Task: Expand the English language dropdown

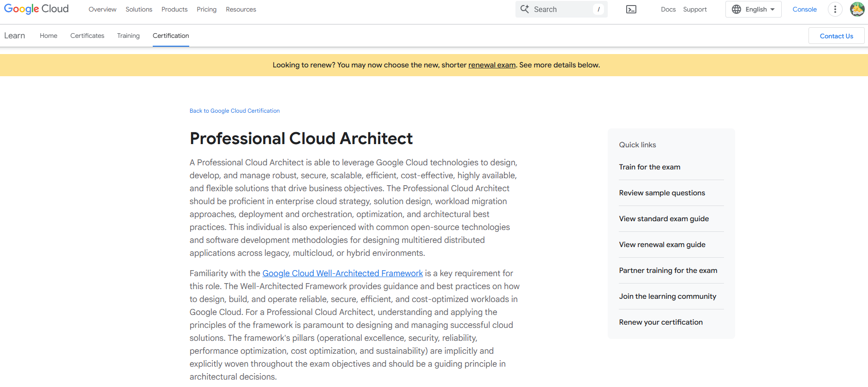Action: tap(754, 9)
